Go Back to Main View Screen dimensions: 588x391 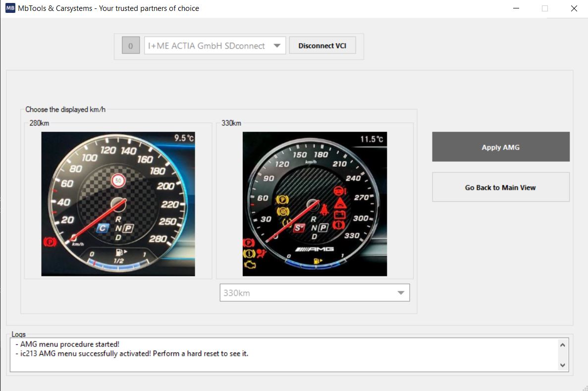pos(501,187)
